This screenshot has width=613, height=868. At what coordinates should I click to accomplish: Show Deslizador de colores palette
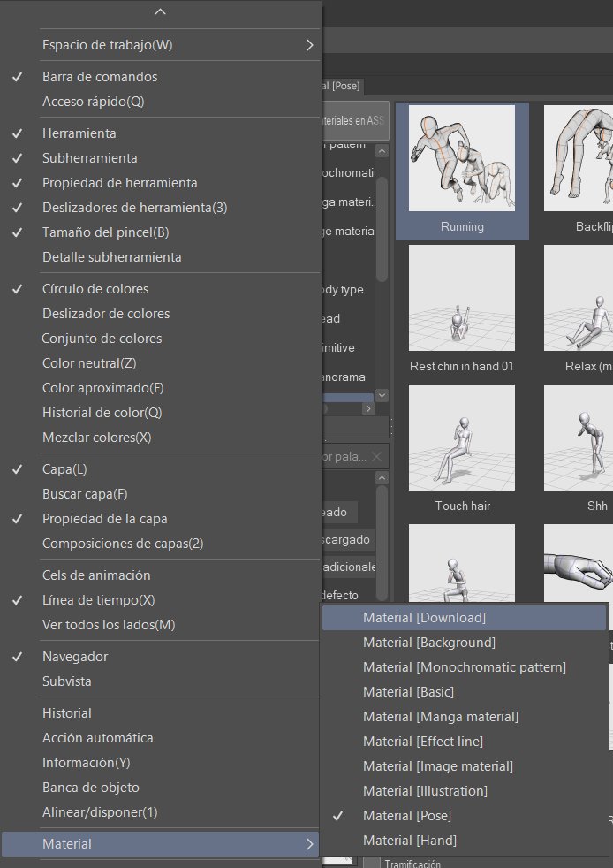(x=161, y=313)
